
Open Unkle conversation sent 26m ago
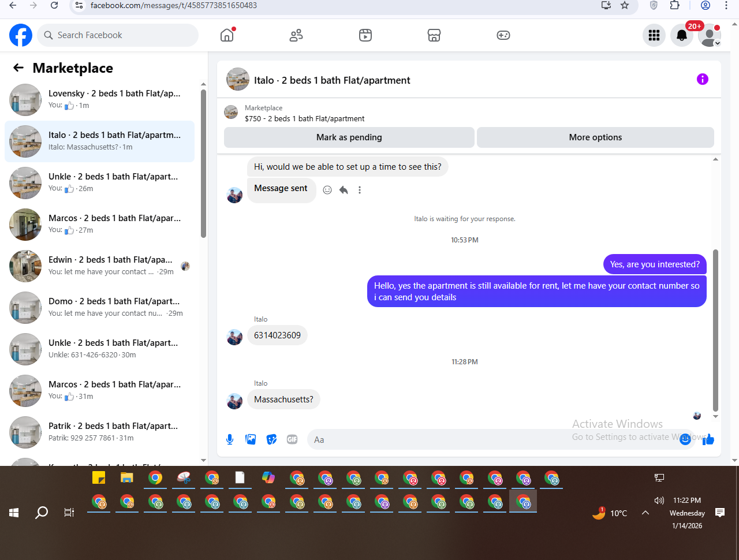coord(99,183)
